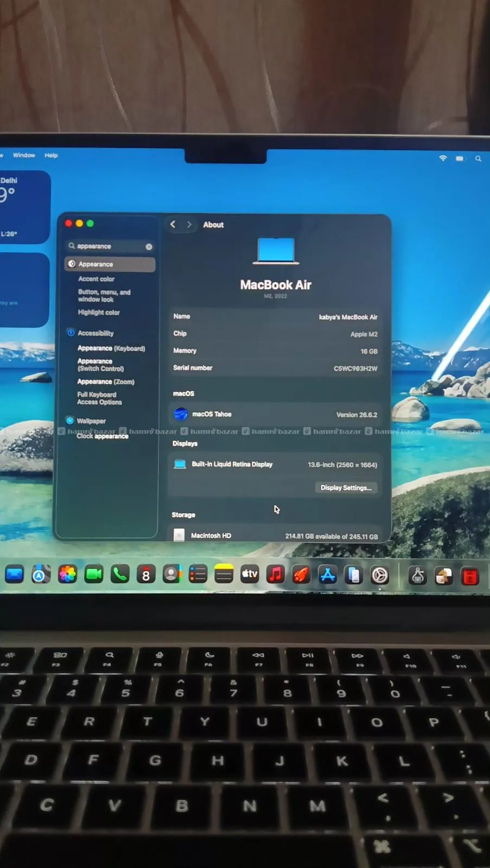
Task: Select Button, menu, and window look
Action: pos(104,296)
